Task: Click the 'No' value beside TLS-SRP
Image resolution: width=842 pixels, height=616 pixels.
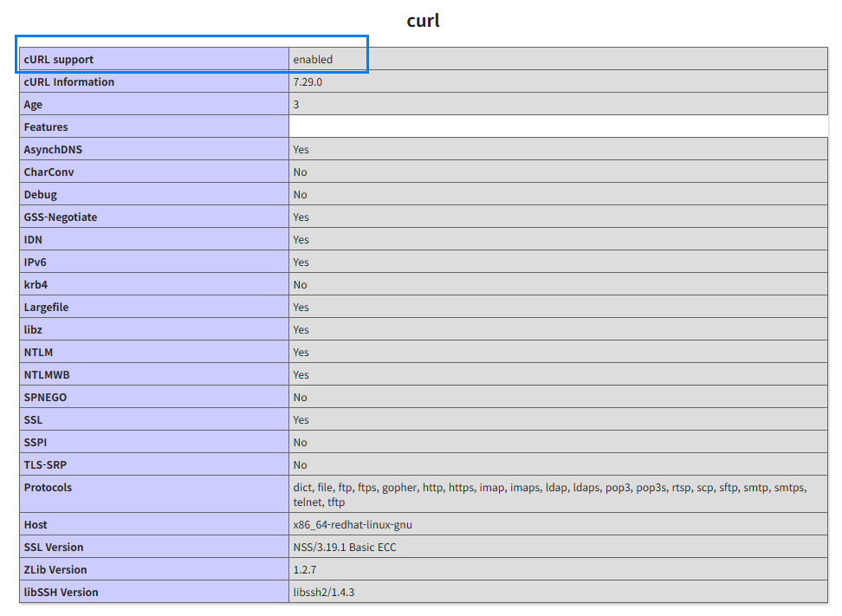Action: pyautogui.click(x=300, y=465)
